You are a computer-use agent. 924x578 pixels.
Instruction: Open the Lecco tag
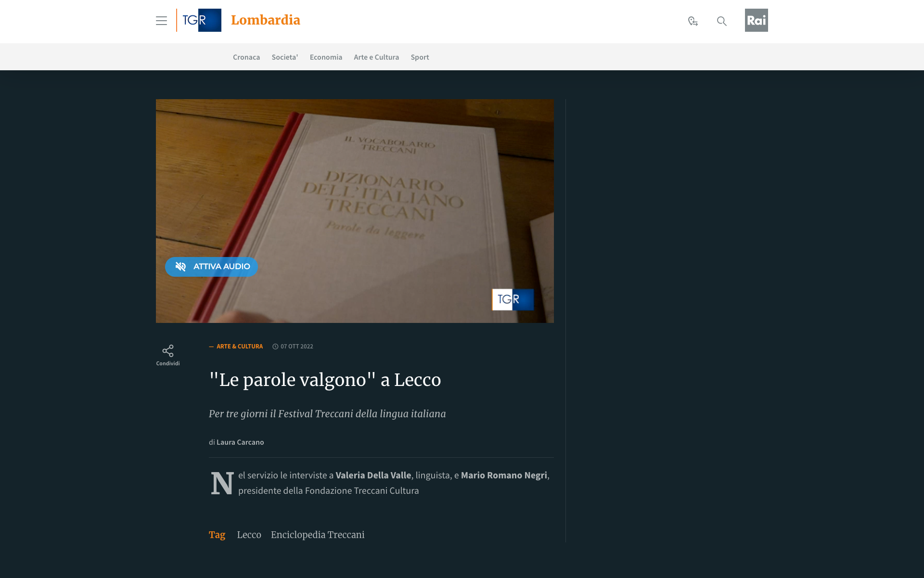point(249,535)
